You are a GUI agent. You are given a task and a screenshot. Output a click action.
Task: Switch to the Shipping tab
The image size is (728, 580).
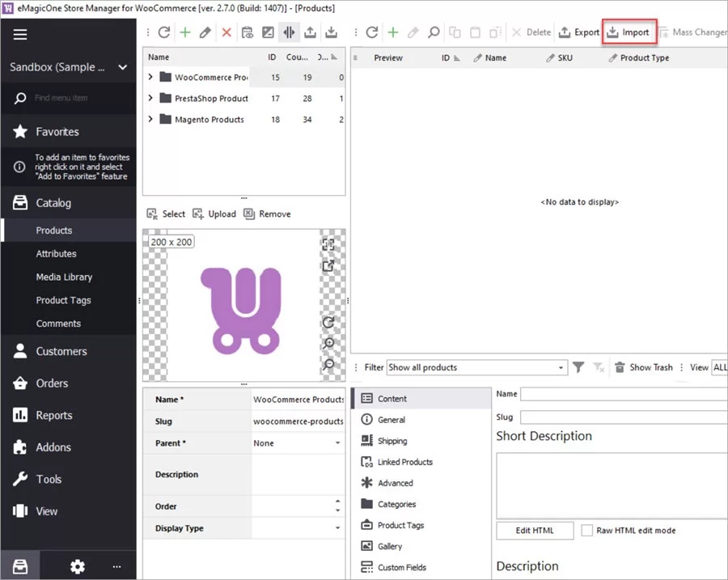point(393,440)
